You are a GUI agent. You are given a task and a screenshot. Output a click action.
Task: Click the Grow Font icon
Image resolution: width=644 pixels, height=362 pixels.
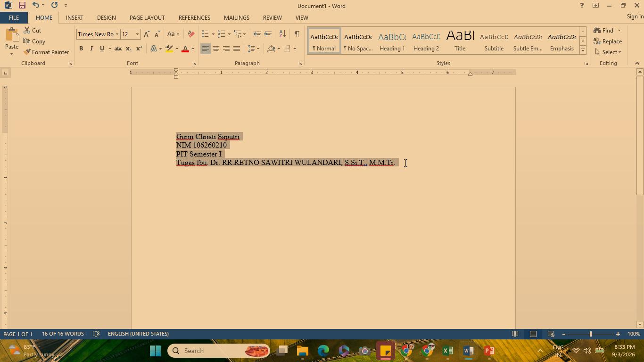(x=147, y=34)
